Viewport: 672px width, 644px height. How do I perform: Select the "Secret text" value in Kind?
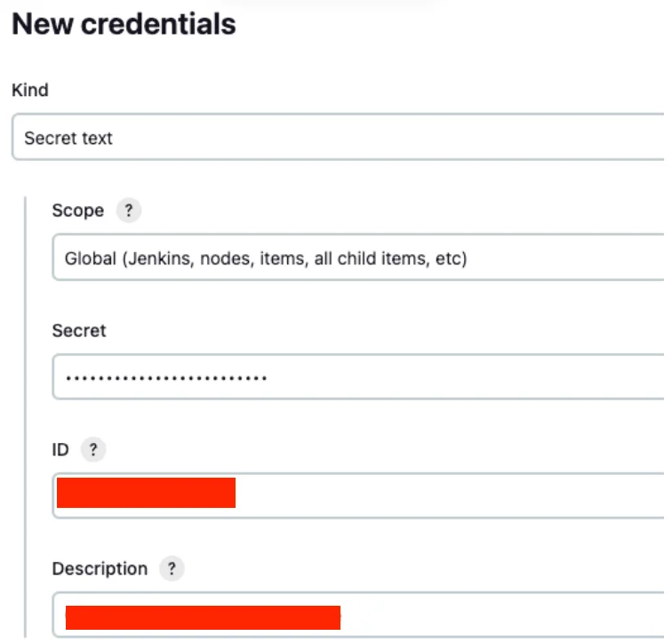pos(68,138)
